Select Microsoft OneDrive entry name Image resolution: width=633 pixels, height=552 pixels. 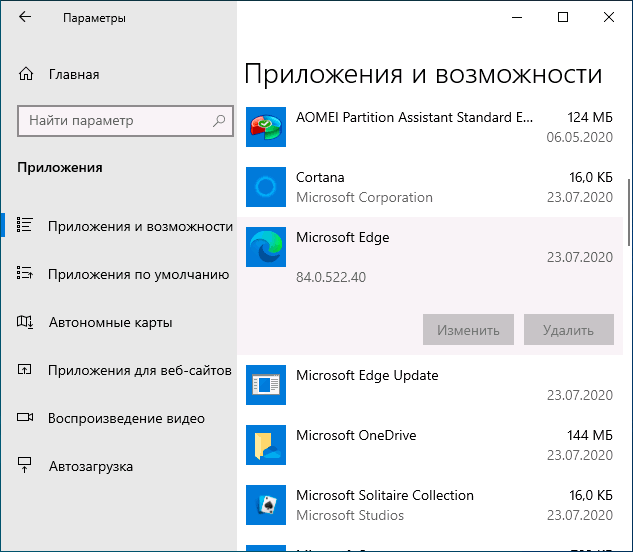tap(356, 435)
